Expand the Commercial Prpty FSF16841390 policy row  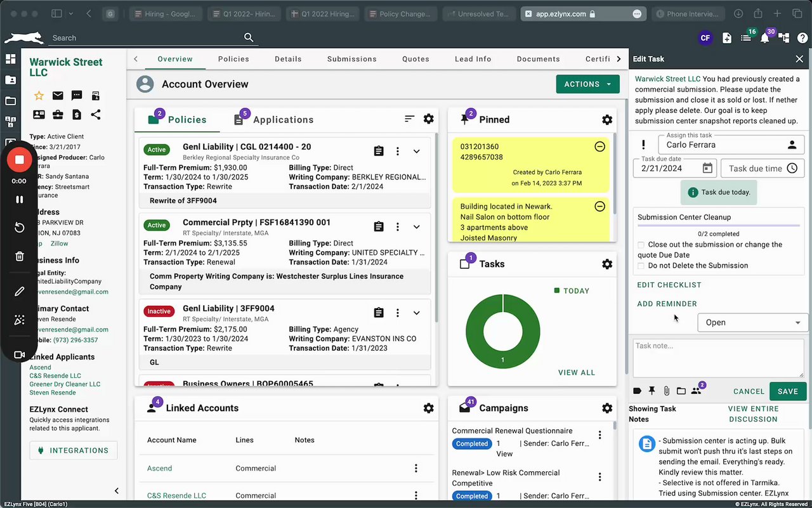click(x=416, y=226)
